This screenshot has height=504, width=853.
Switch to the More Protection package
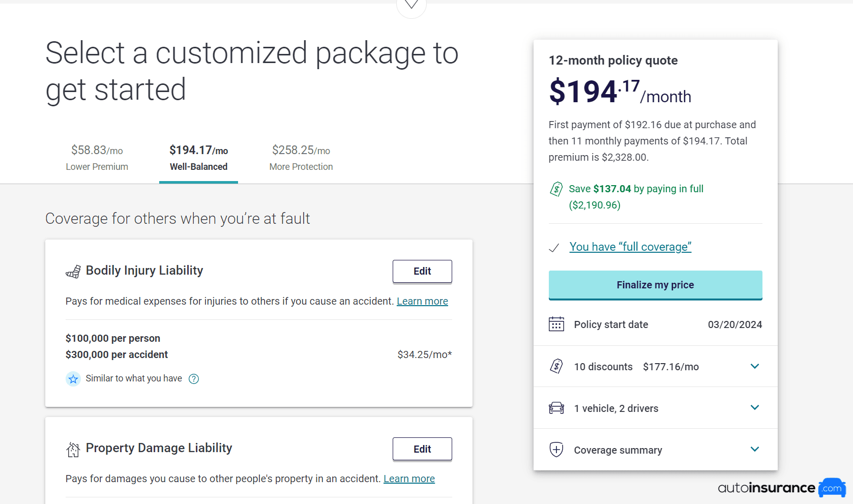[x=301, y=157]
